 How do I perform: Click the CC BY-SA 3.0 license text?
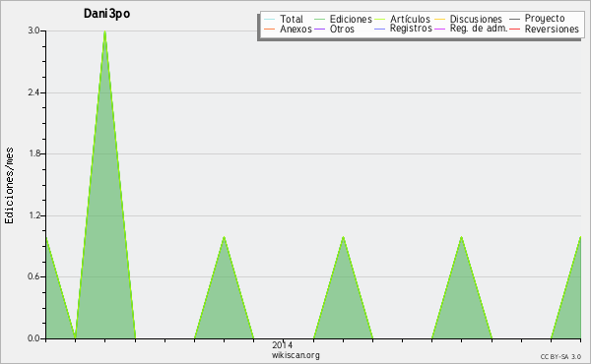point(560,357)
